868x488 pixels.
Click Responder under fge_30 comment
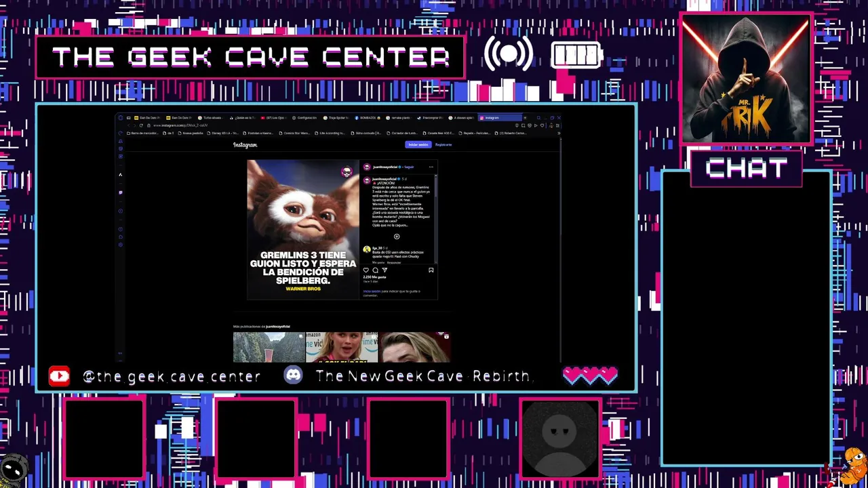[x=394, y=262]
